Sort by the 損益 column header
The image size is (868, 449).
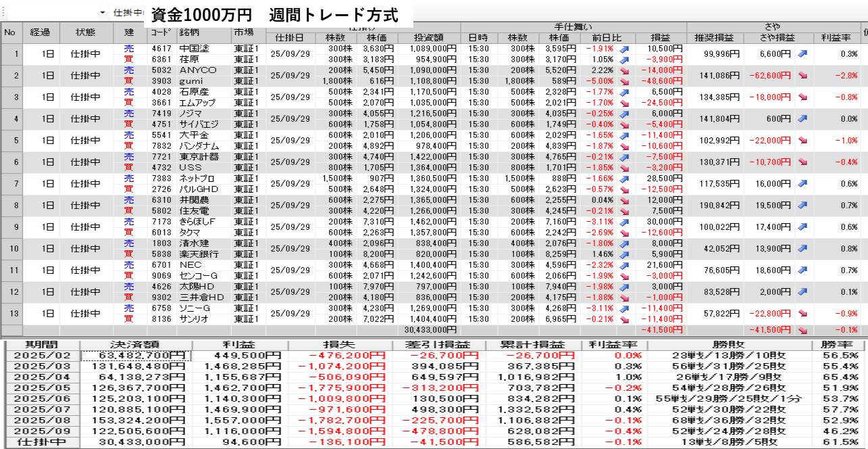pyautogui.click(x=660, y=38)
